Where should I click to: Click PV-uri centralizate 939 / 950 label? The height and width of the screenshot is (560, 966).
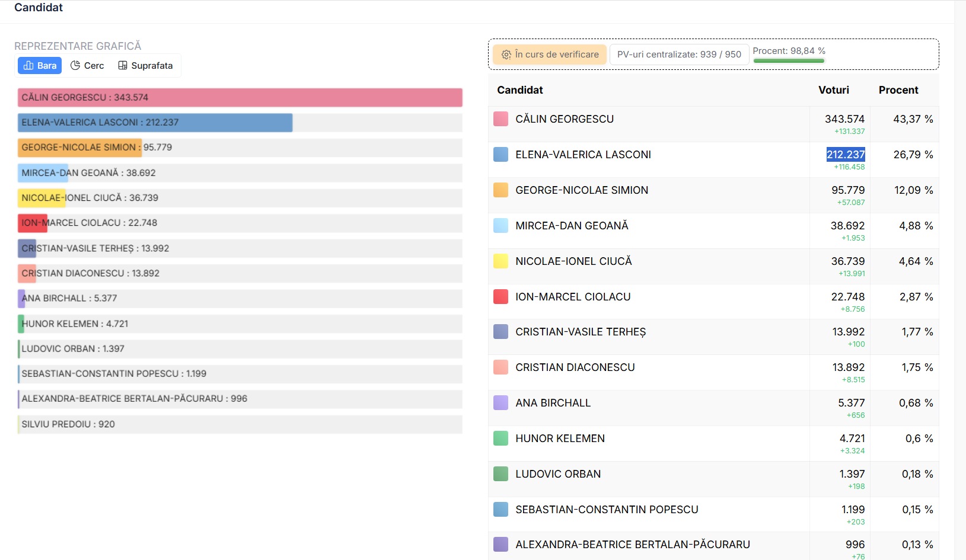679,55
